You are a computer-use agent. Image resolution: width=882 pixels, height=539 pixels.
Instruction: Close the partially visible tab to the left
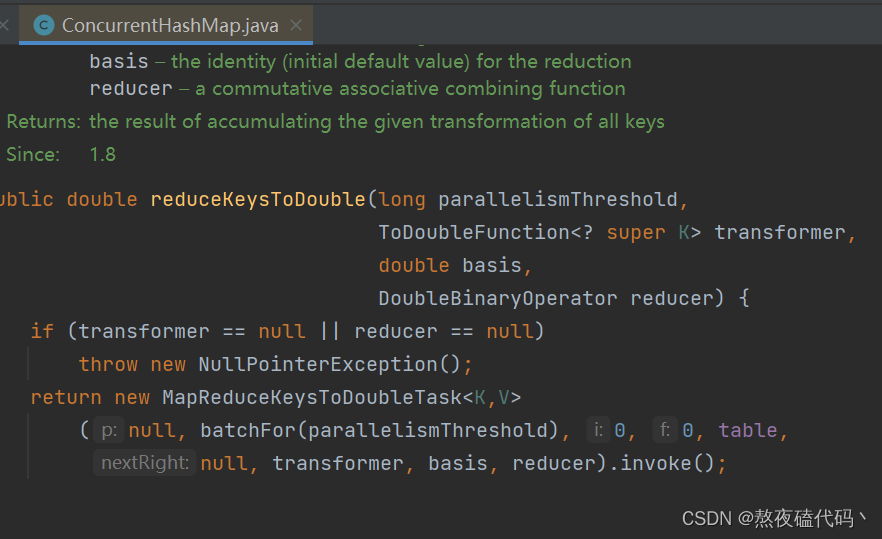pyautogui.click(x=4, y=25)
